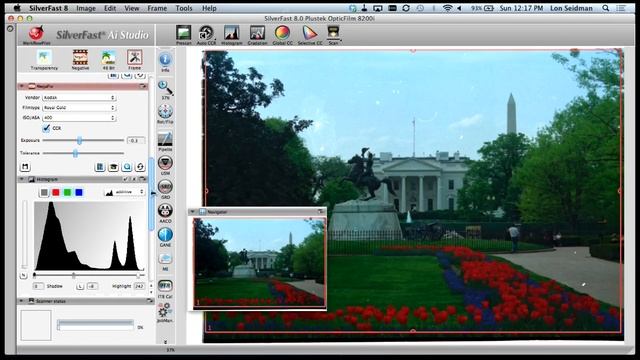640x360 pixels.
Task: Open the SilverFast 8 menu
Action: point(49,8)
